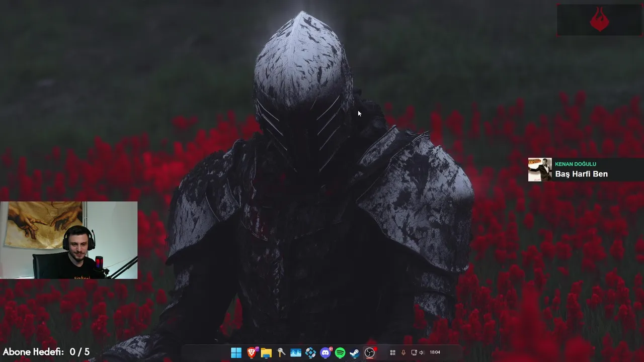Open the blue graph monitor app in taskbar
Screen dimensions: 644x362
pyautogui.click(x=296, y=353)
